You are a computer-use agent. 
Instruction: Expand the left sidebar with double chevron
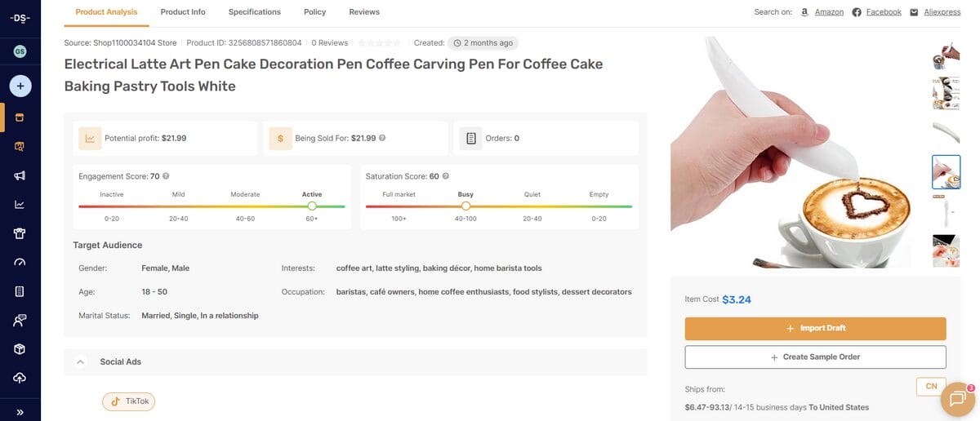[20, 412]
